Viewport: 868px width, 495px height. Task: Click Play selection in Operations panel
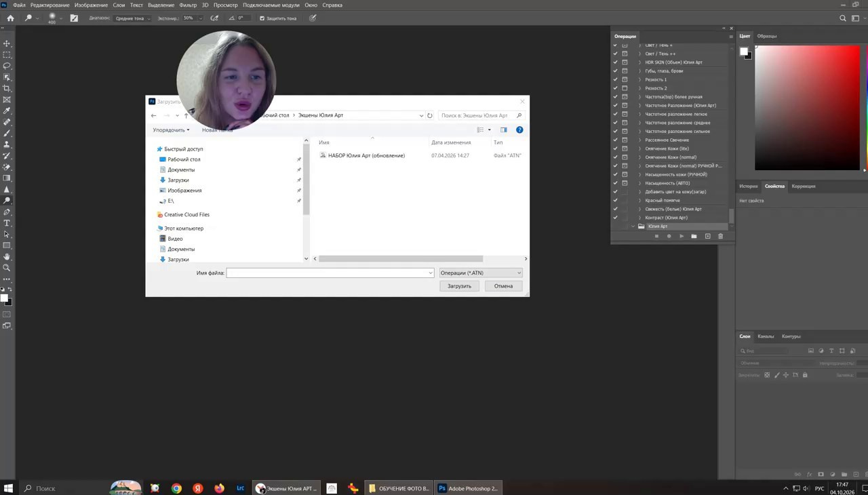click(x=682, y=236)
